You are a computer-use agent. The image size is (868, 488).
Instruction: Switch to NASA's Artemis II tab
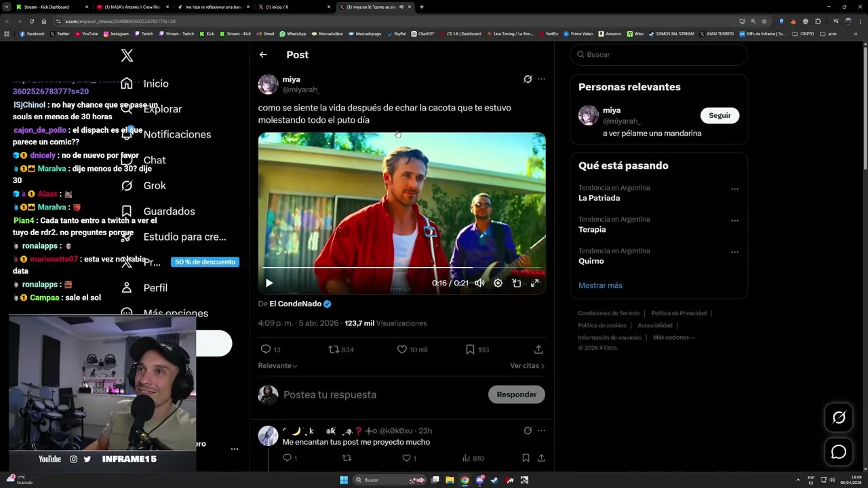(132, 7)
